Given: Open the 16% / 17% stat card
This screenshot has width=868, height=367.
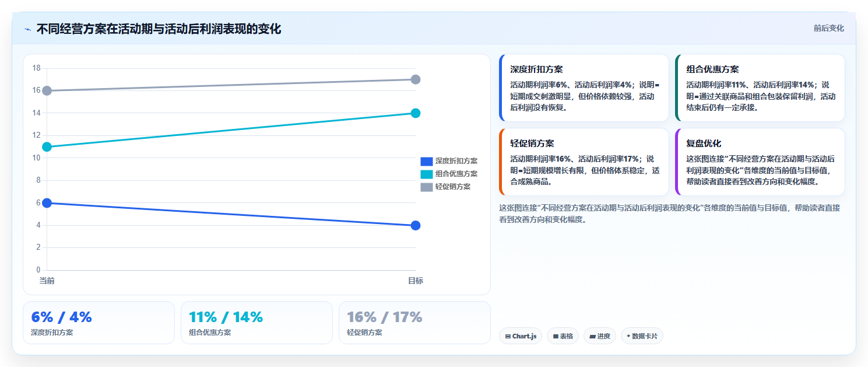Looking at the screenshot, I should 414,323.
